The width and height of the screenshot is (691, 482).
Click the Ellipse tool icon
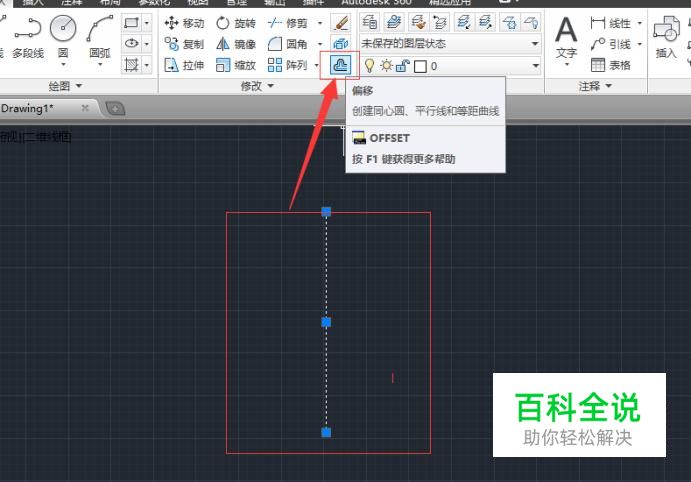click(x=131, y=44)
